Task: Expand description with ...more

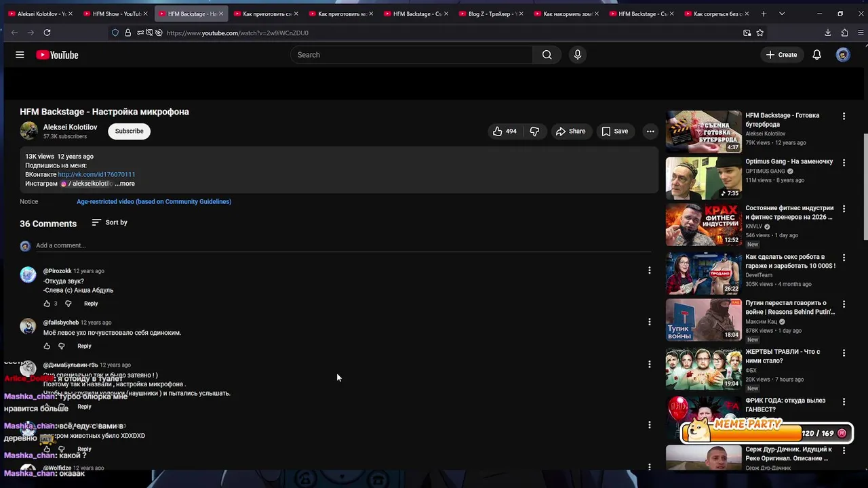Action: [x=125, y=184]
